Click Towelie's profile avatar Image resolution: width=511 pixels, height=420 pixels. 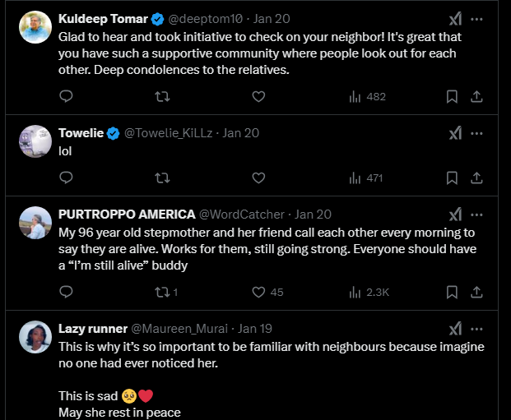point(35,141)
